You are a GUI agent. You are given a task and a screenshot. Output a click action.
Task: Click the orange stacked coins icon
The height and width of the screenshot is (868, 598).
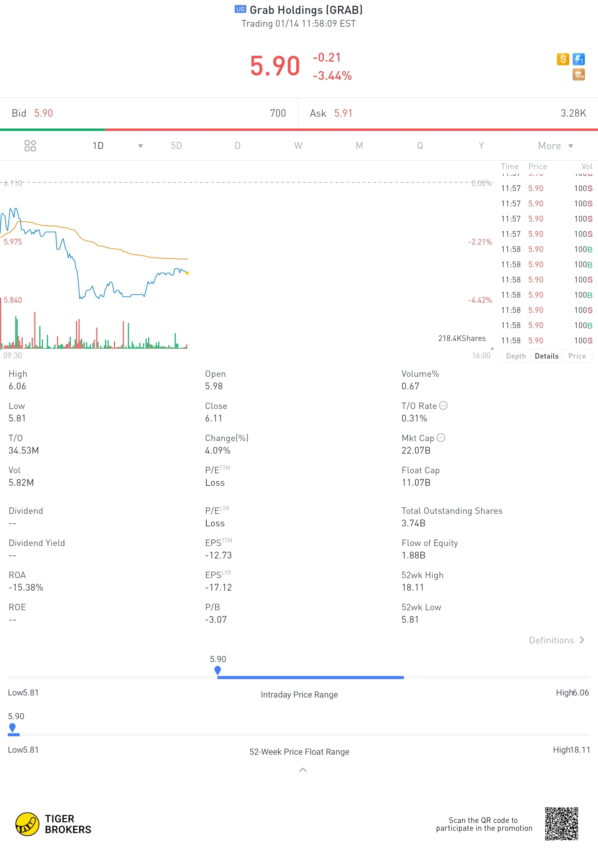click(x=578, y=74)
